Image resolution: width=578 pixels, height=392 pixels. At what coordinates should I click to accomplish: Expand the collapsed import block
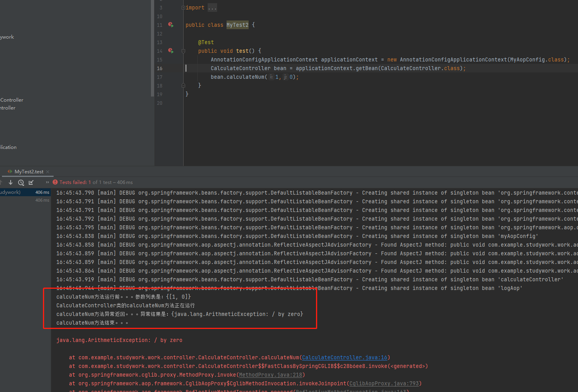coord(183,8)
